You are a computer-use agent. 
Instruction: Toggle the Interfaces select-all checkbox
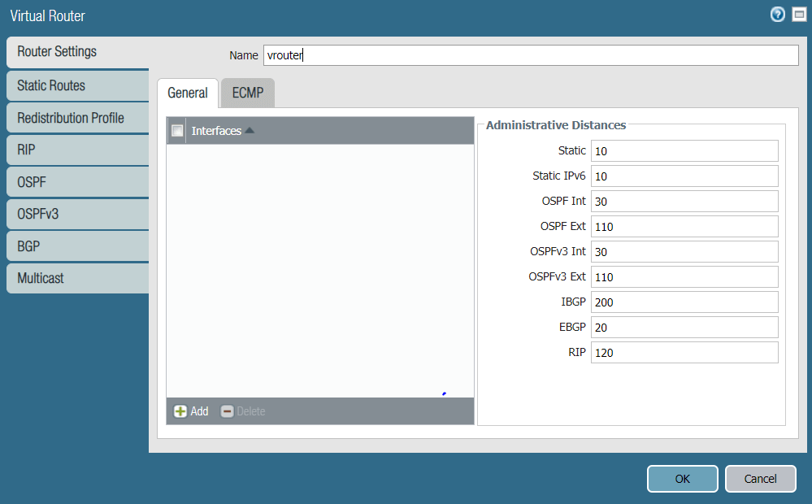[x=177, y=131]
